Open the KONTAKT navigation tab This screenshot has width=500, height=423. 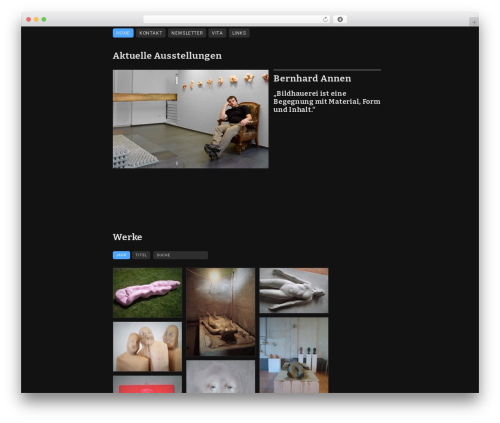click(150, 33)
